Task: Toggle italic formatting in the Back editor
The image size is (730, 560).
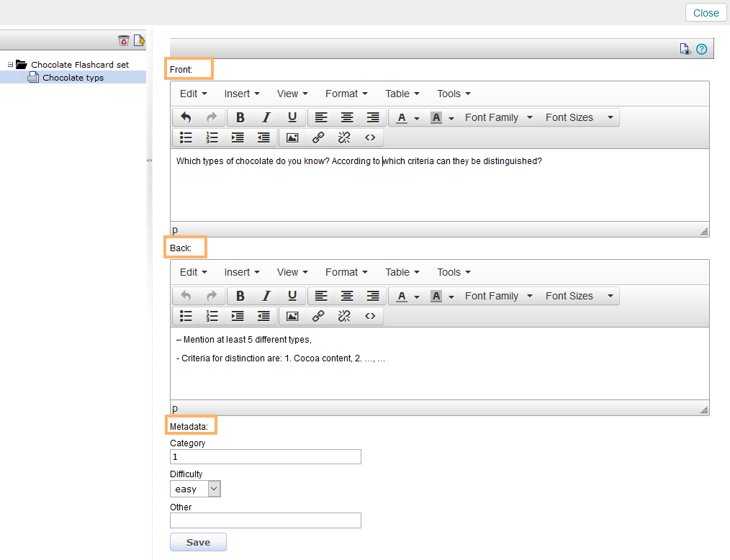Action: (x=266, y=296)
